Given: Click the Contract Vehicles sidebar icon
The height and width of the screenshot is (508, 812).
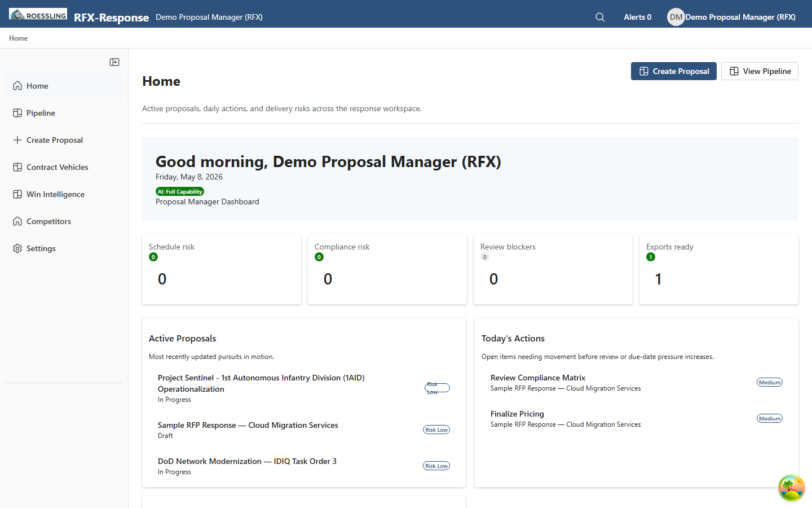Looking at the screenshot, I should click(x=17, y=167).
